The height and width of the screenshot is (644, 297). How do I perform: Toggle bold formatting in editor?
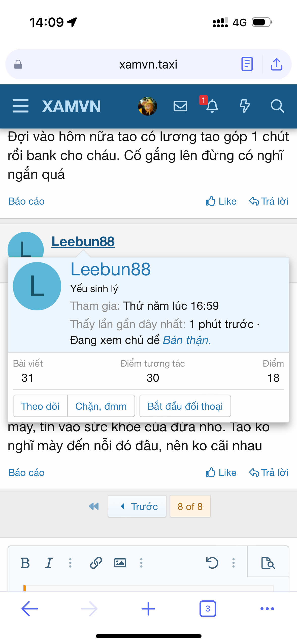tap(25, 563)
